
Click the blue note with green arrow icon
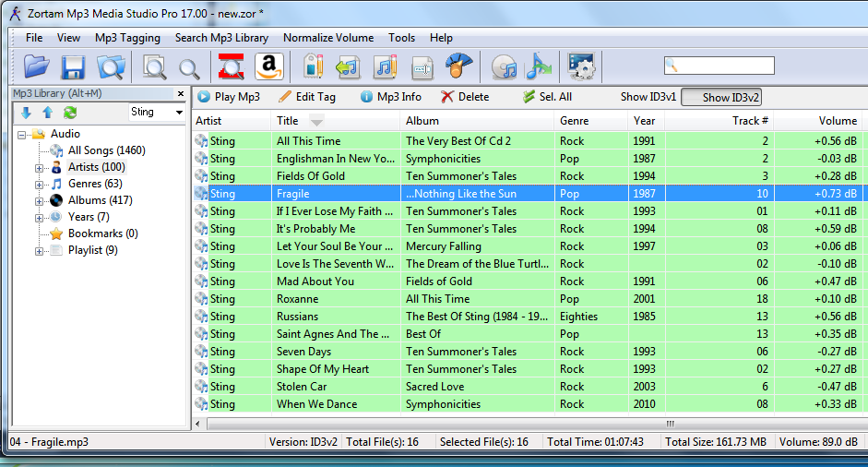pyautogui.click(x=538, y=66)
